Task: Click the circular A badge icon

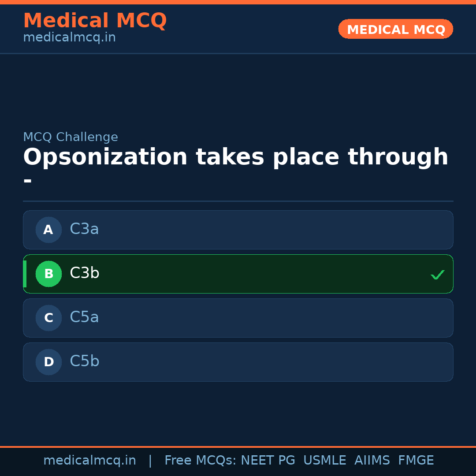Action: coord(48,230)
